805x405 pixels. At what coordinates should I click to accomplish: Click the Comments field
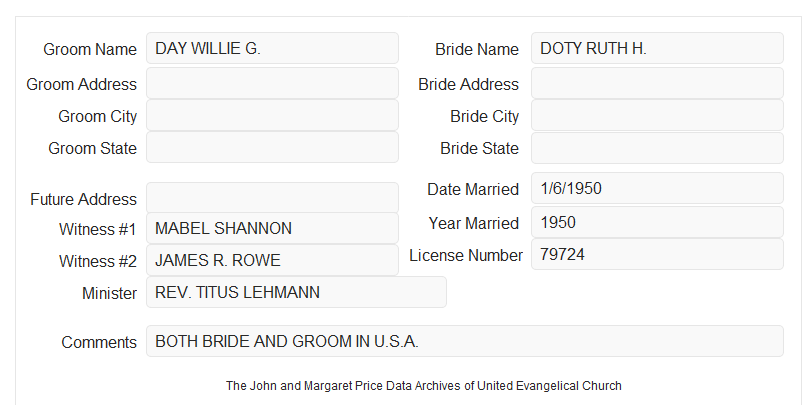click(x=465, y=341)
